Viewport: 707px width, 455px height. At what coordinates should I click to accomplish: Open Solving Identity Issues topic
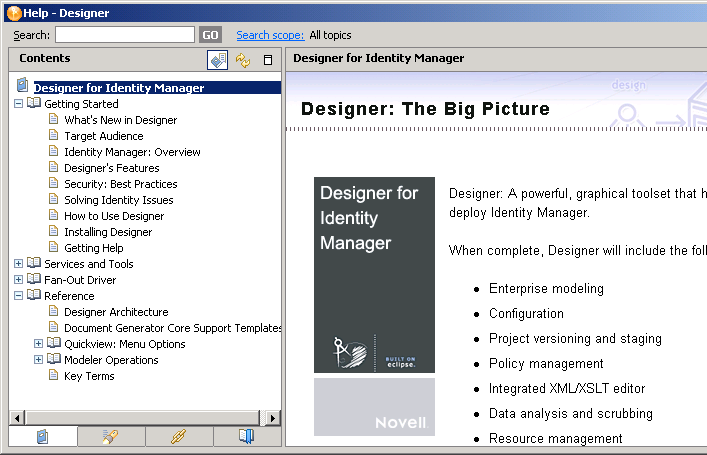[x=119, y=200]
